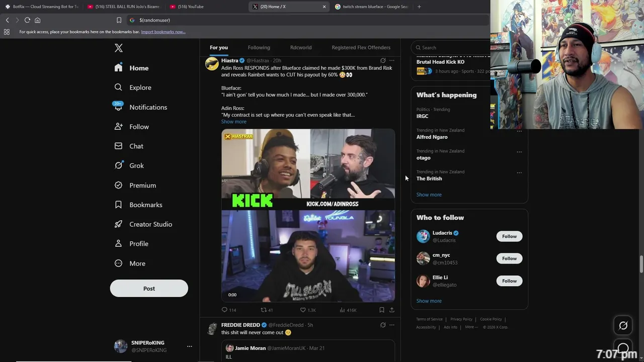Open Explore search icon in sidebar
644x362 pixels.
click(118, 87)
